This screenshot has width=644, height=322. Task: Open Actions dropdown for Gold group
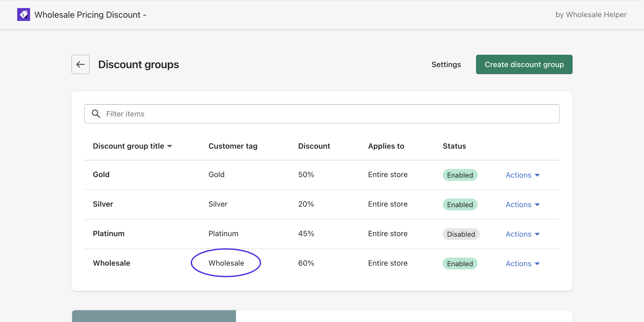click(522, 175)
